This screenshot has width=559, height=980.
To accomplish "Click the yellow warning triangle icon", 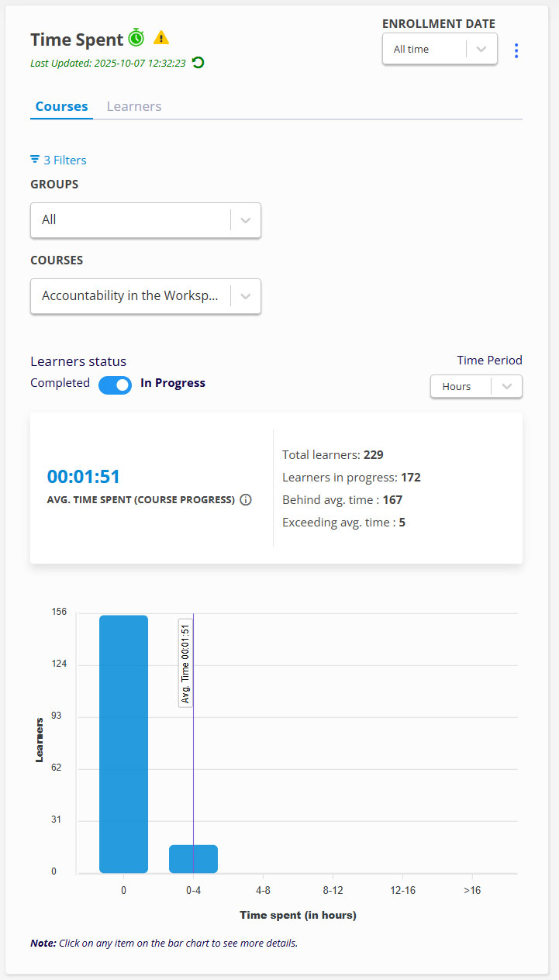I will (x=160, y=37).
